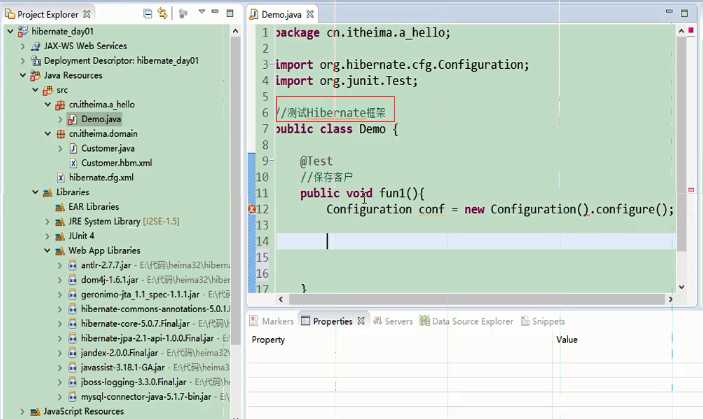Select dom4j-1.6.1.jar entry

[110, 280]
